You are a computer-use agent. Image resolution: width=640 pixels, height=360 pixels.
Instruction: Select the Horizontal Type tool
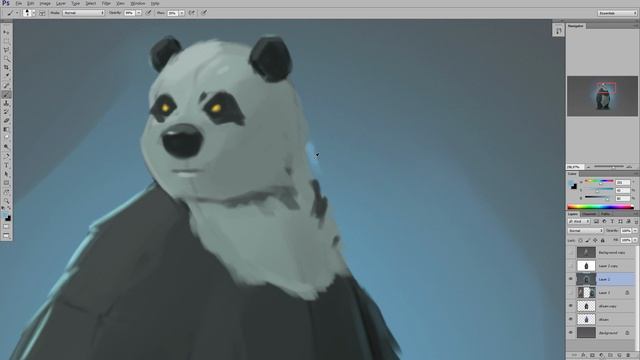pyautogui.click(x=6, y=165)
